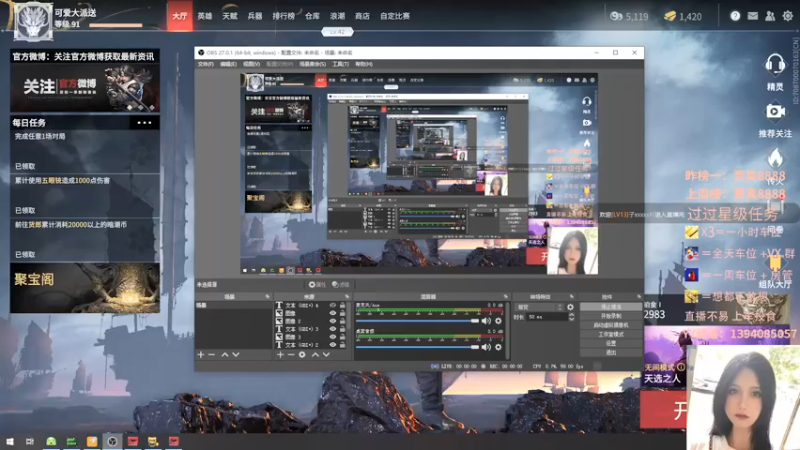Open source properties gear in 来源 panel footer
The height and width of the screenshot is (450, 800).
pyautogui.click(x=302, y=355)
